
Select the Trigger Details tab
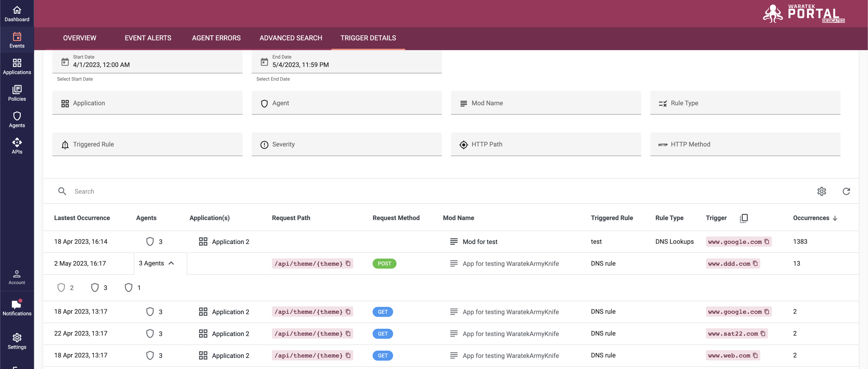368,38
